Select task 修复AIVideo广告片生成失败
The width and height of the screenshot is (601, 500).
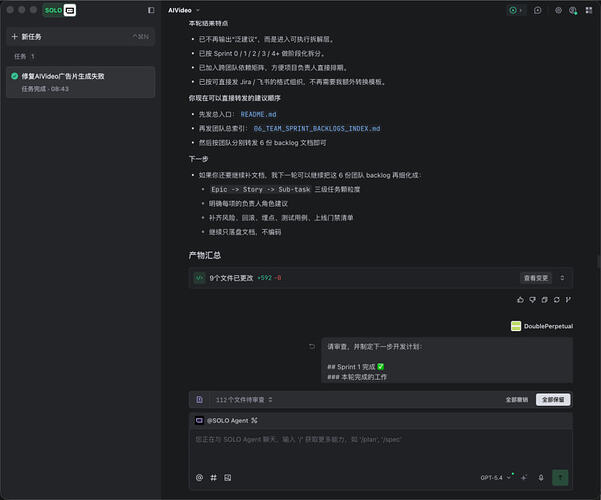(80, 82)
